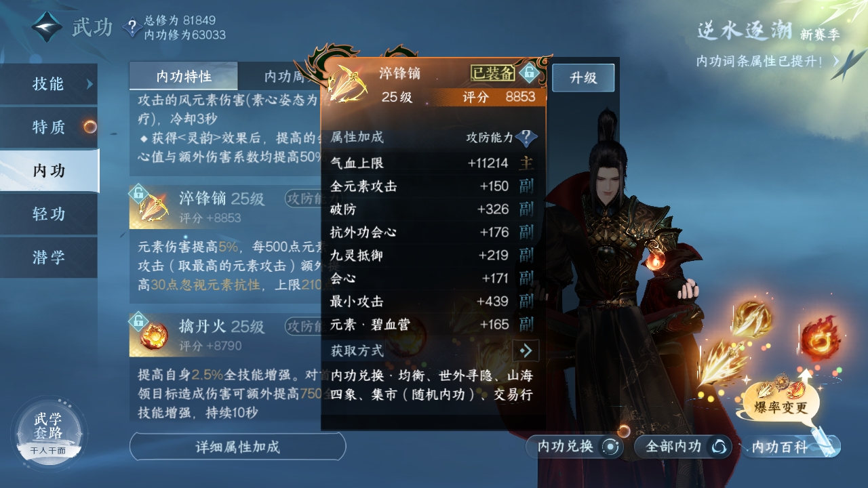The width and height of the screenshot is (868, 488).
Task: Switch to the 内功特性 tab
Action: [x=183, y=76]
